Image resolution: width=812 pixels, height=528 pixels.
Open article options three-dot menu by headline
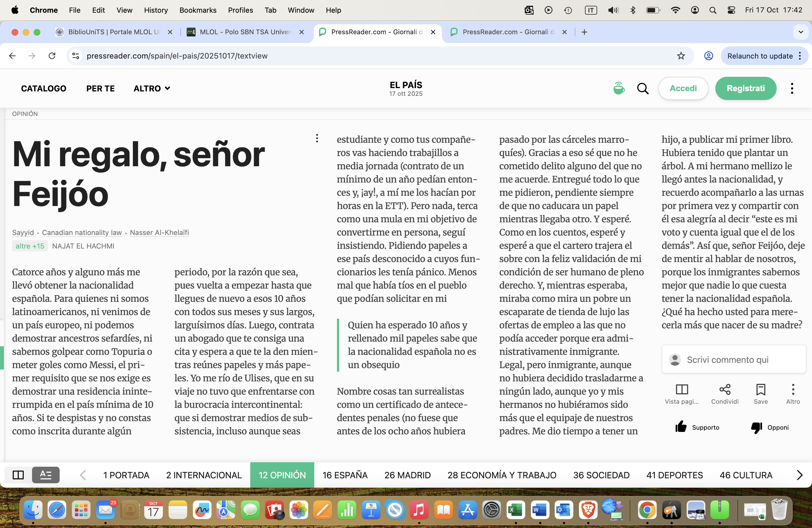317,138
